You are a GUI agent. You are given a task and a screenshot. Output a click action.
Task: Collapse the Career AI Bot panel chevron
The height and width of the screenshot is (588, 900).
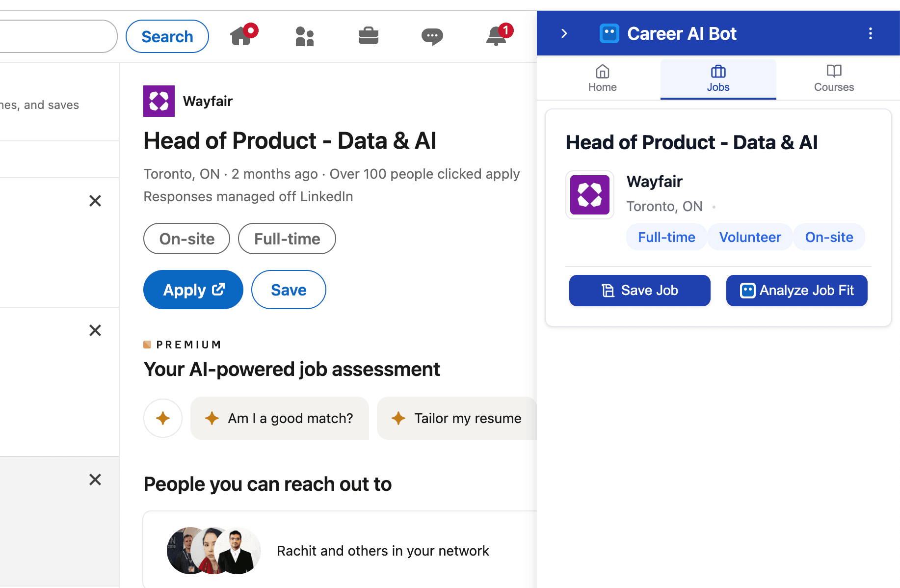563,33
